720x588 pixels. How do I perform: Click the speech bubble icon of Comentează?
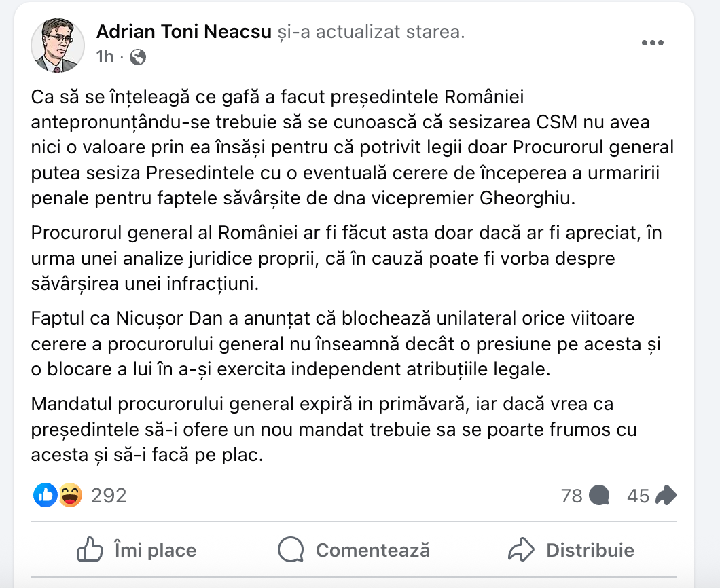coord(291,549)
